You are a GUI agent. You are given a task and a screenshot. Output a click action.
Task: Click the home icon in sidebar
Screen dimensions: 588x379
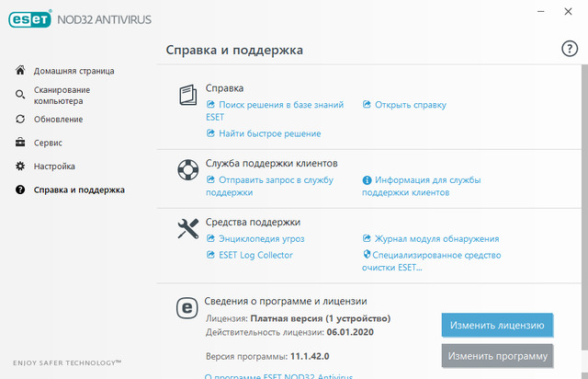(21, 71)
